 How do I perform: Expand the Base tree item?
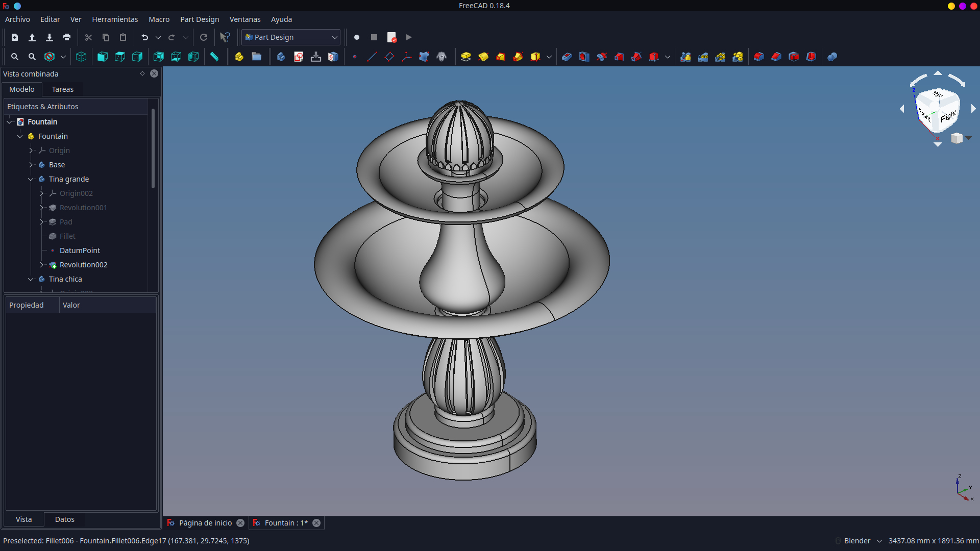(31, 165)
